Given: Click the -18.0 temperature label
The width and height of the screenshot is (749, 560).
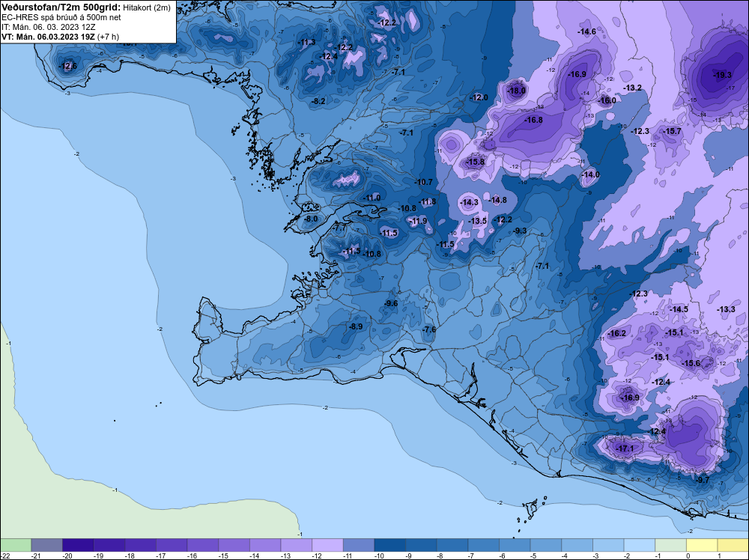Looking at the screenshot, I should (x=516, y=91).
